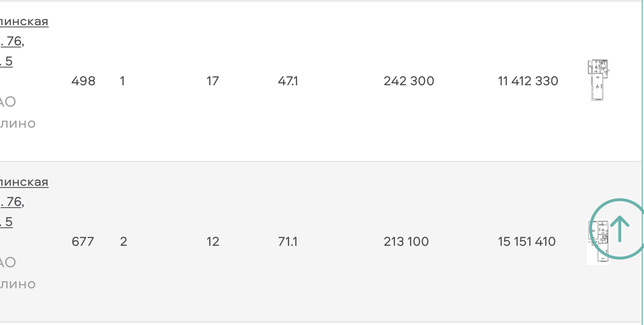Click the per-meter price 213 100
This screenshot has width=644, height=325.
[406, 242]
